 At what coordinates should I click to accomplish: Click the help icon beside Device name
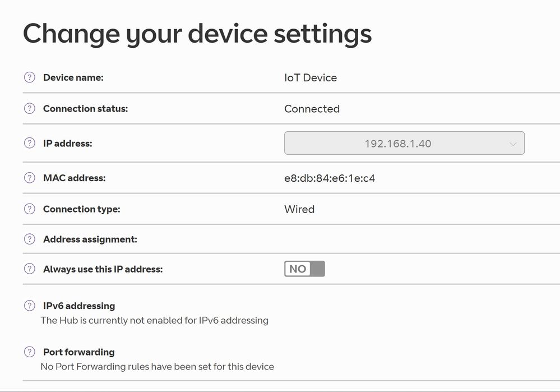click(30, 77)
